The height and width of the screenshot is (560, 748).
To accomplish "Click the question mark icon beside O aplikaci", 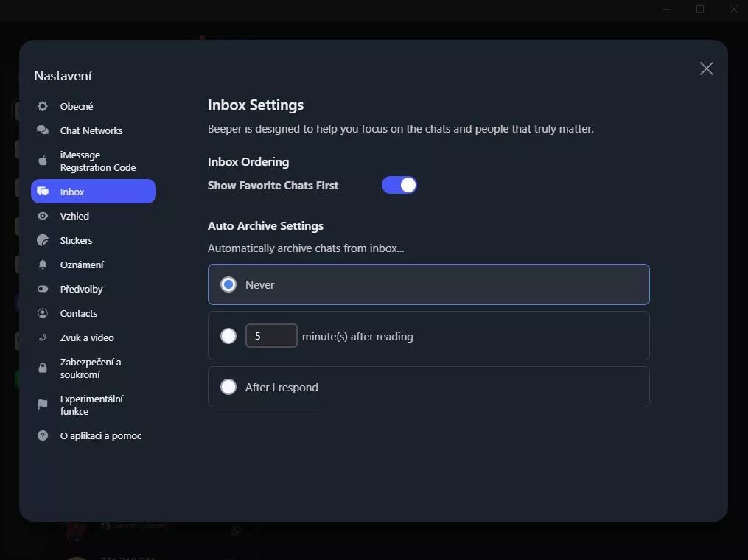I will click(x=43, y=435).
